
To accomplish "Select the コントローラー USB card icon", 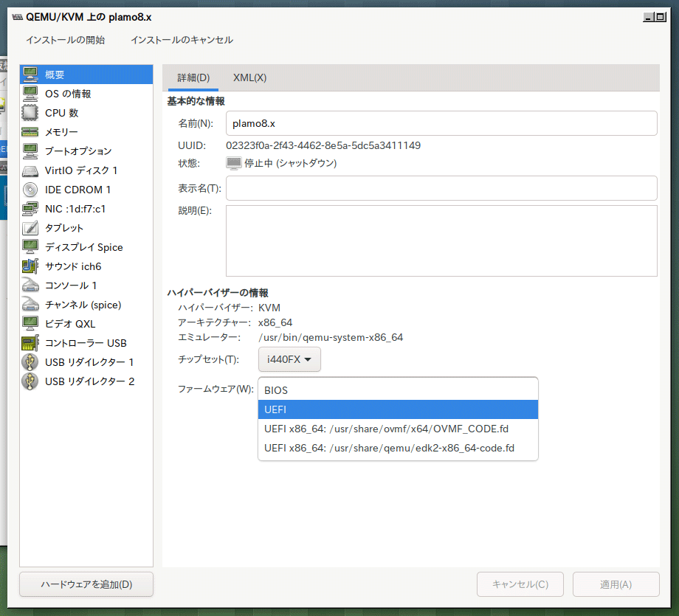I will (x=30, y=343).
